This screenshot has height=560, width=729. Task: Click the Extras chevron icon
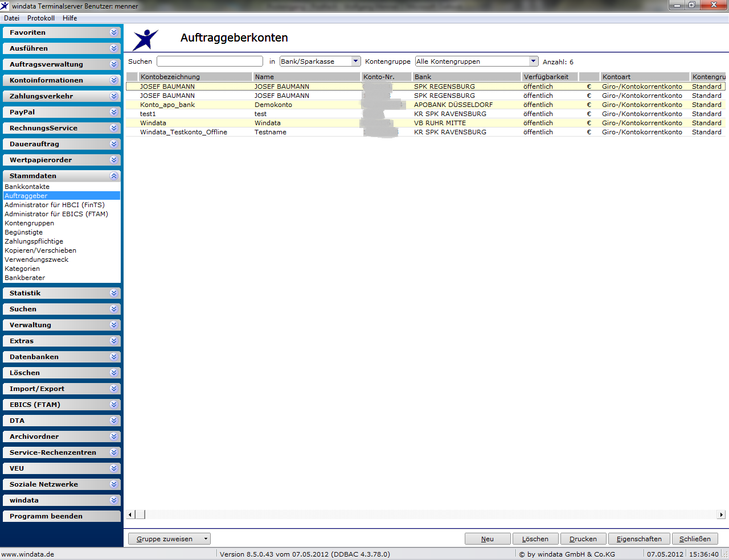tap(114, 341)
